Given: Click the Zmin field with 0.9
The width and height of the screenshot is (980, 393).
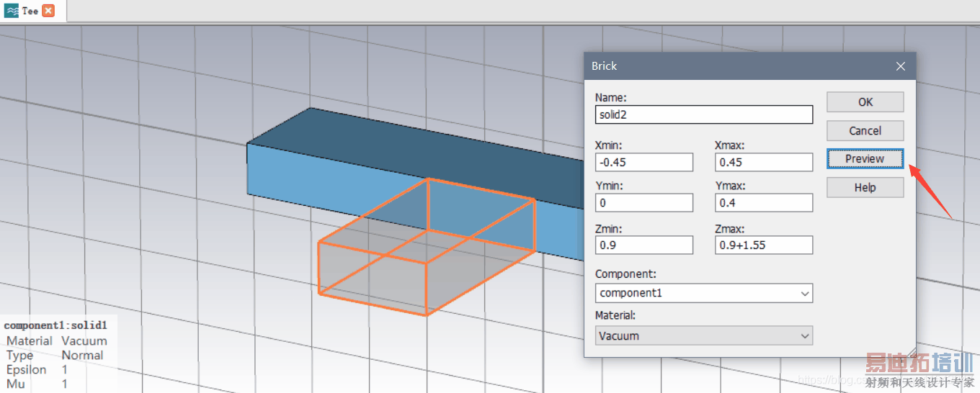Looking at the screenshot, I should [x=644, y=245].
